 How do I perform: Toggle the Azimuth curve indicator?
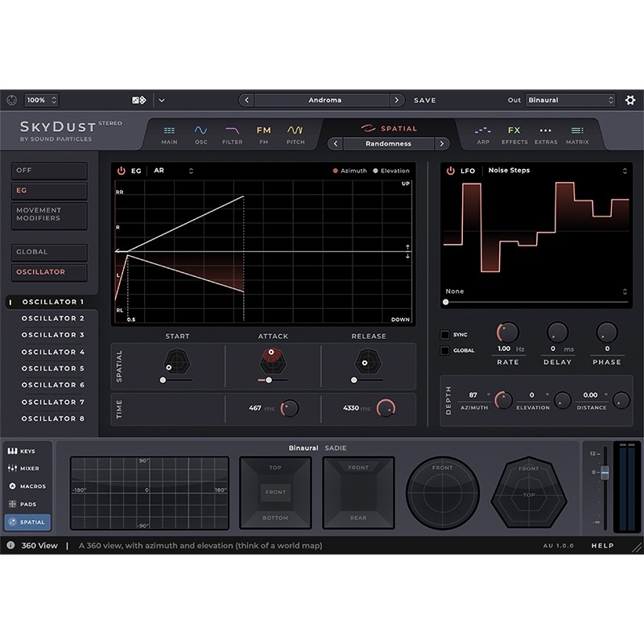click(350, 171)
